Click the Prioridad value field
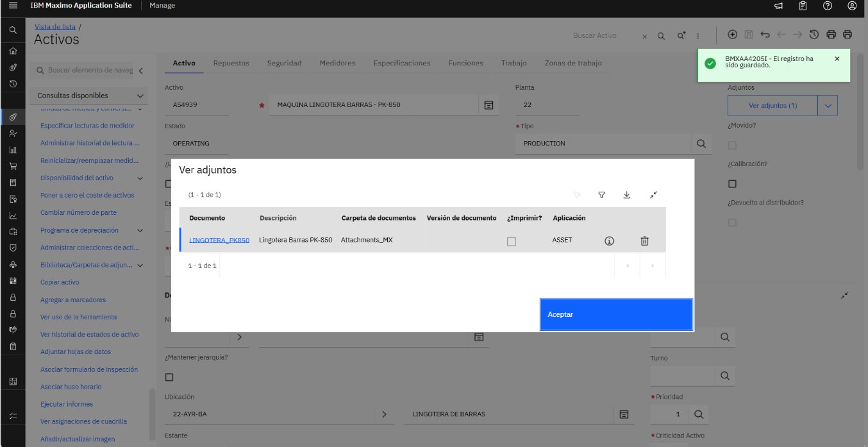Viewport: 868px width, 447px height. (x=669, y=414)
